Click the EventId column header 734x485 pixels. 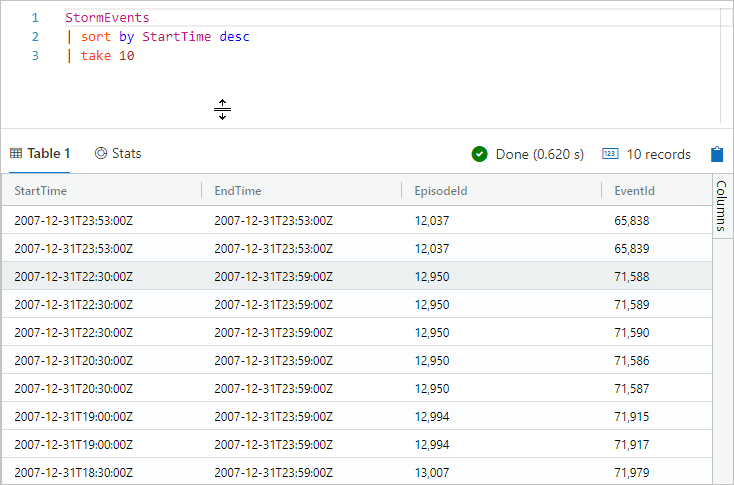(x=634, y=190)
